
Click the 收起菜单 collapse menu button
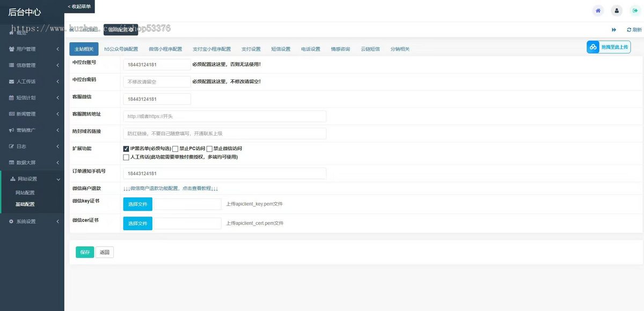coord(79,6)
